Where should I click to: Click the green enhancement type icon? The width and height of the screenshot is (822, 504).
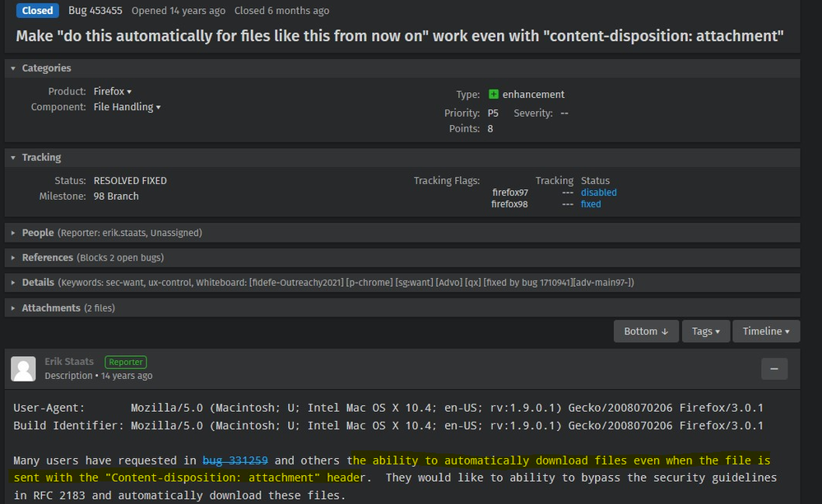click(494, 95)
